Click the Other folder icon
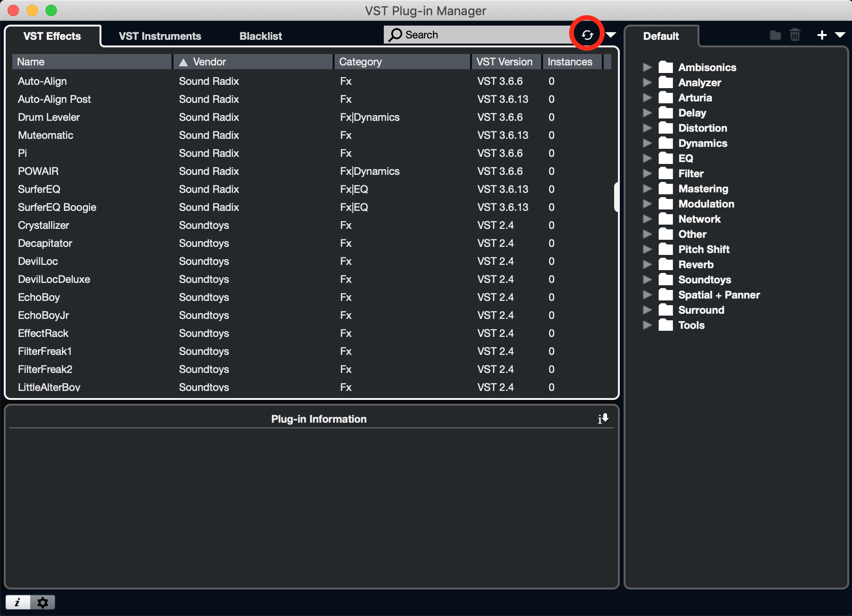Image resolution: width=852 pixels, height=616 pixels. click(x=666, y=234)
